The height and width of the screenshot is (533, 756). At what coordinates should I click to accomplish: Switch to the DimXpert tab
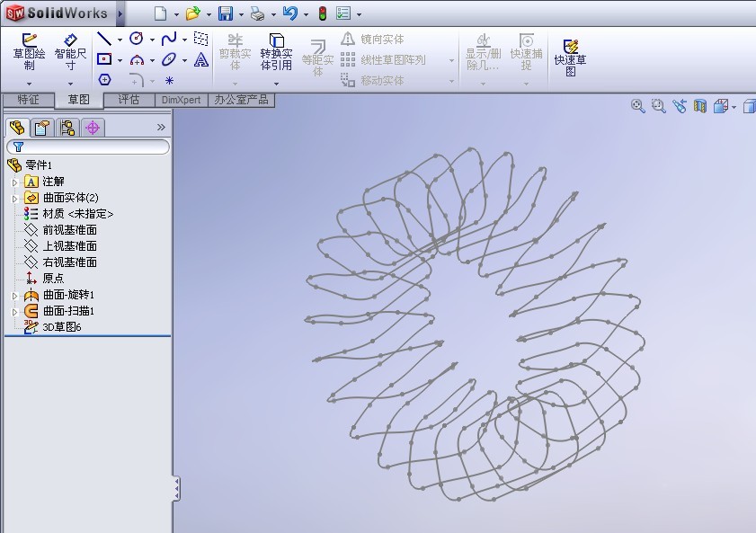pyautogui.click(x=181, y=100)
